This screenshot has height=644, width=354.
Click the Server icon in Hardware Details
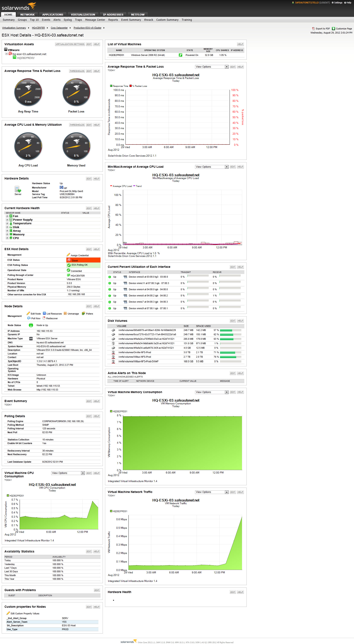(18, 189)
